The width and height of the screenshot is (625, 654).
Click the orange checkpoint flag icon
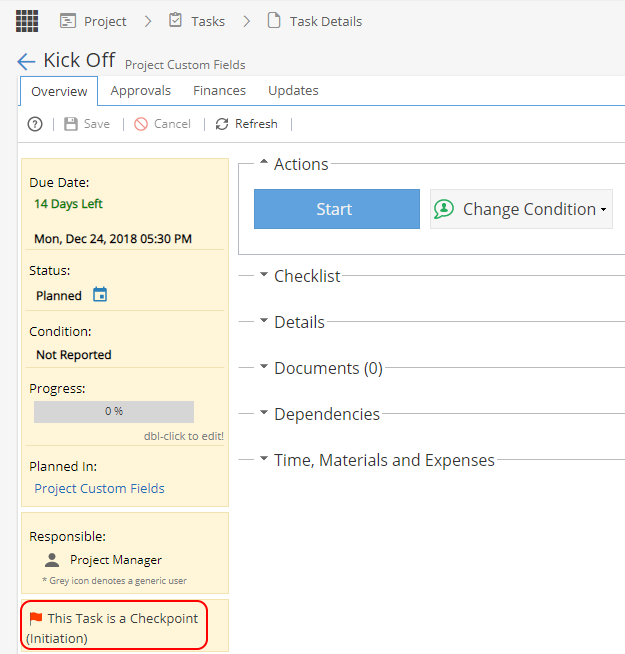[x=36, y=618]
